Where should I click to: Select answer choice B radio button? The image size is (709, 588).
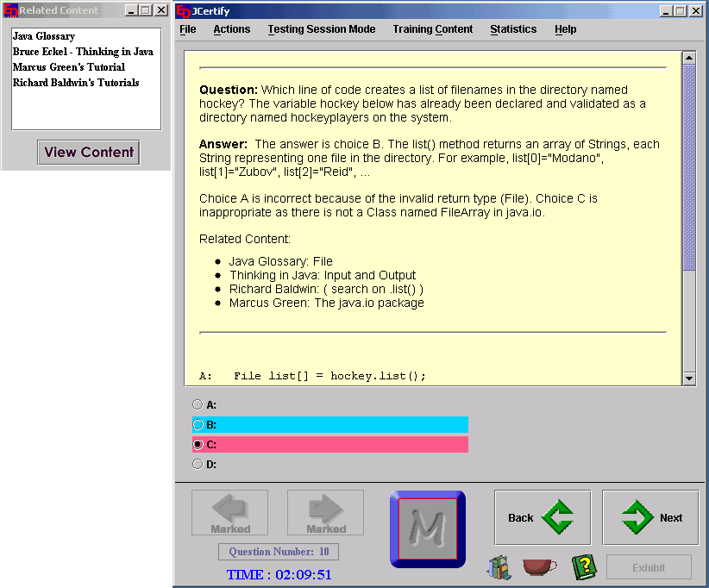(x=198, y=424)
